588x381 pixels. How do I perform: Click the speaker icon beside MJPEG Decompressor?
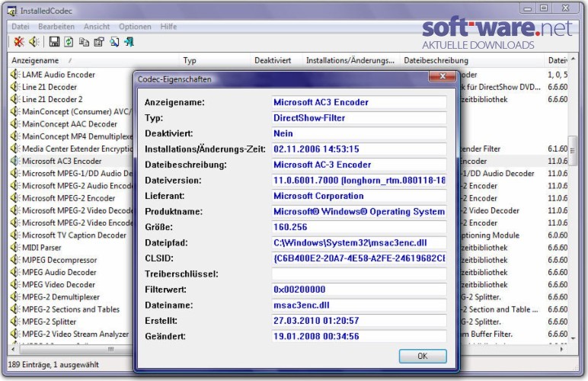pyautogui.click(x=15, y=260)
